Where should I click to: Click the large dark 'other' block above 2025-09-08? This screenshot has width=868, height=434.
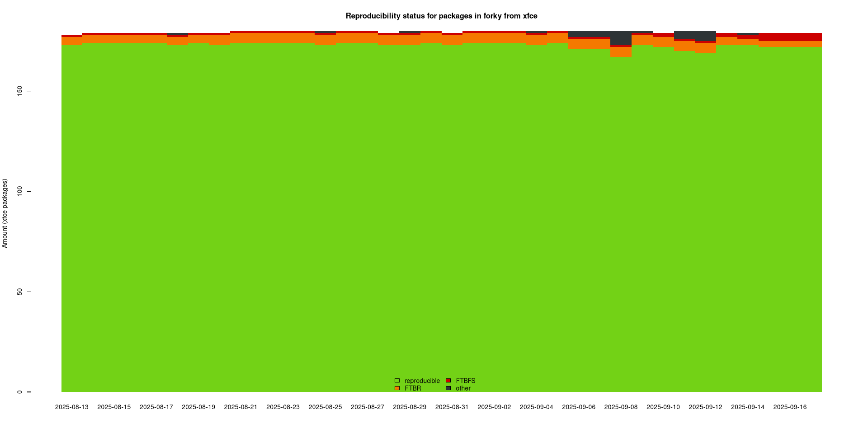621,38
